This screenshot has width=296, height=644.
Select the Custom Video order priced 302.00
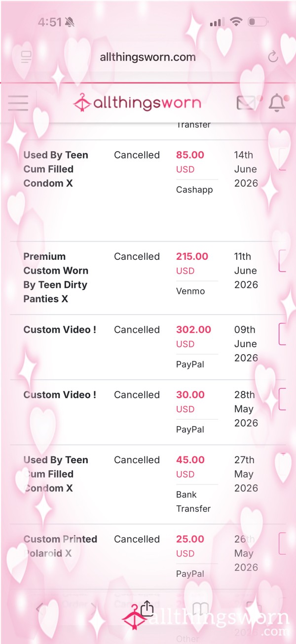[x=60, y=329]
